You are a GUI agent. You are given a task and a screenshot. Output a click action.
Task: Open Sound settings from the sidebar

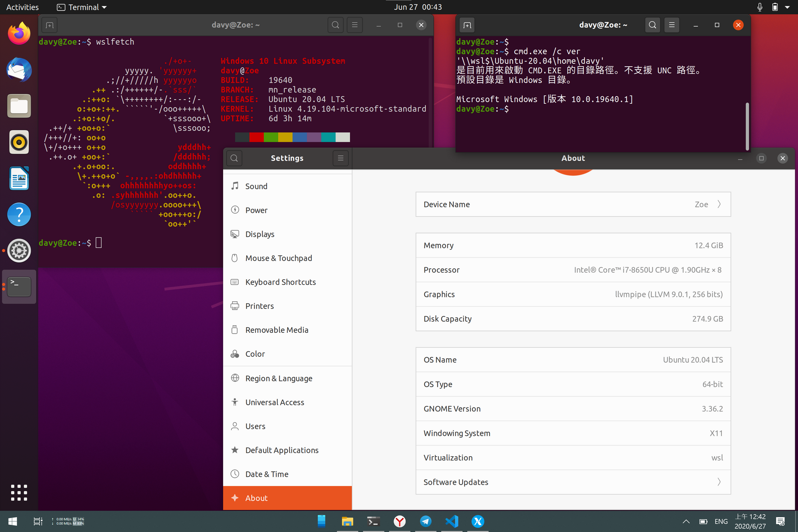[x=235, y=186]
